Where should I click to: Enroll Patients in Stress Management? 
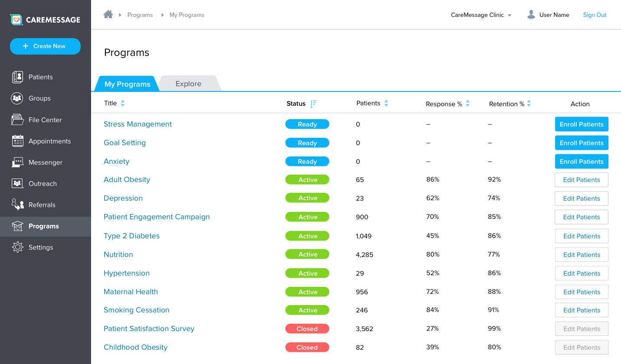(x=582, y=124)
